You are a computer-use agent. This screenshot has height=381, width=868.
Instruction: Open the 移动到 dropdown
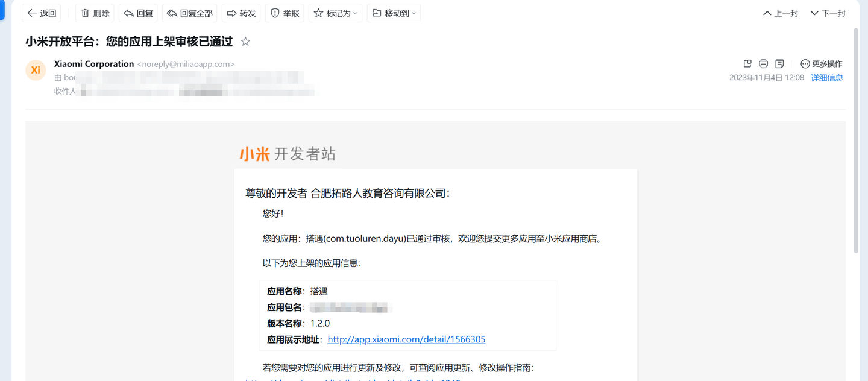pos(394,13)
